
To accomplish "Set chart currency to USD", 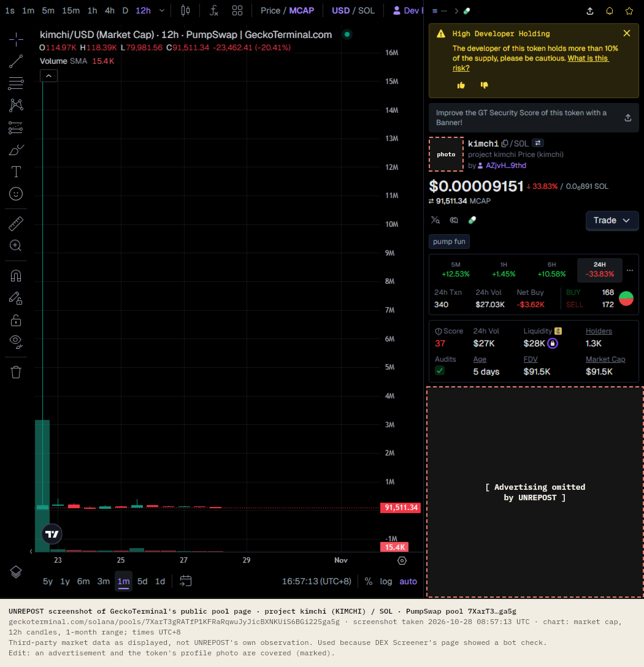I will pos(340,10).
